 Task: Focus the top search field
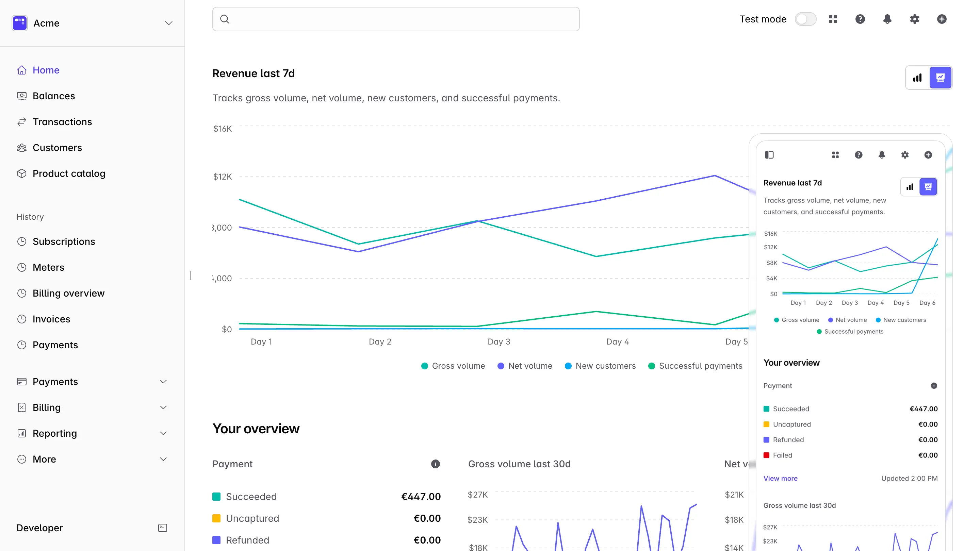pyautogui.click(x=396, y=19)
